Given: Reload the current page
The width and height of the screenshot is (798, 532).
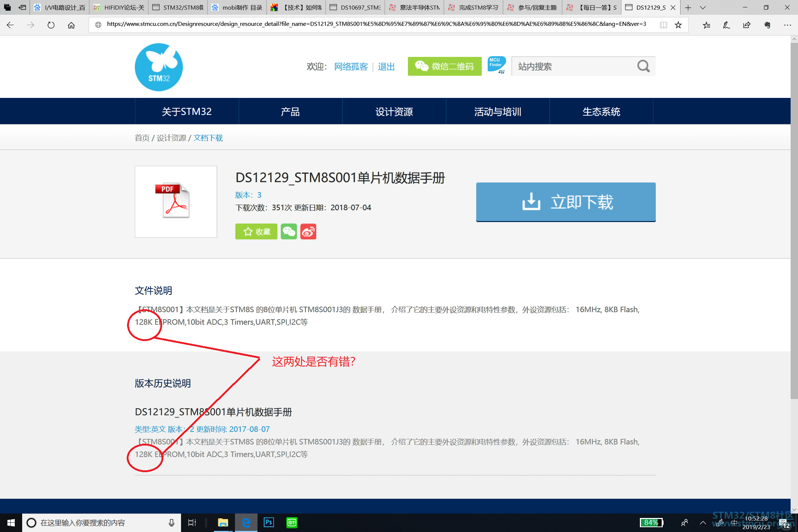Looking at the screenshot, I should [51, 25].
